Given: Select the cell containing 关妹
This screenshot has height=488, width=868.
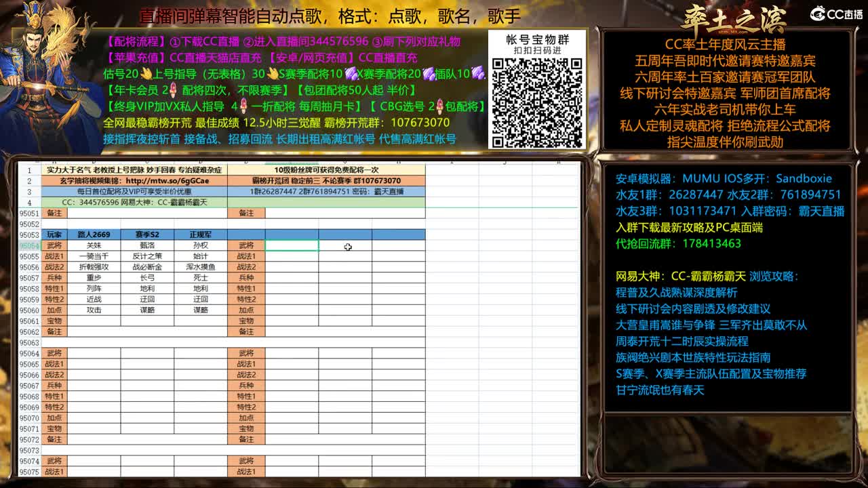Looking at the screenshot, I should 94,245.
